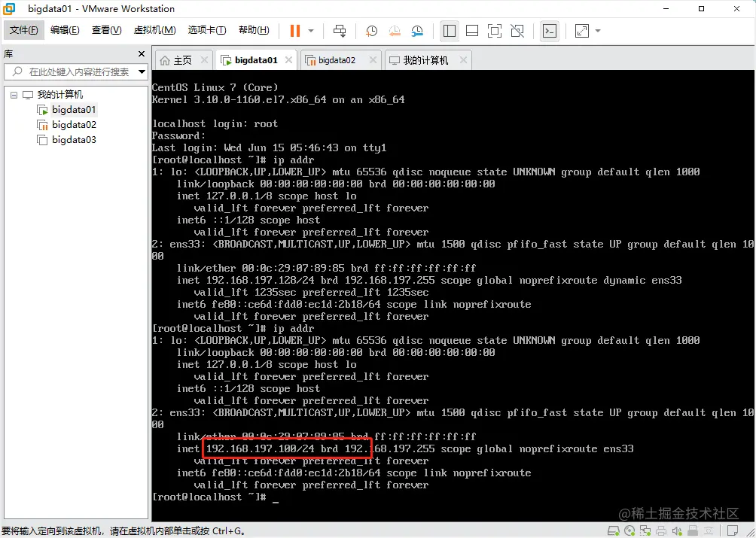Click the network adapter status icon

(x=645, y=530)
